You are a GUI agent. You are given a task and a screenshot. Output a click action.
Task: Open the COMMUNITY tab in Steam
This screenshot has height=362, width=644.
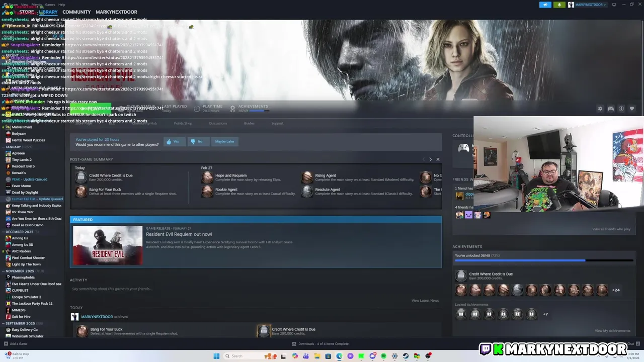[x=76, y=12]
